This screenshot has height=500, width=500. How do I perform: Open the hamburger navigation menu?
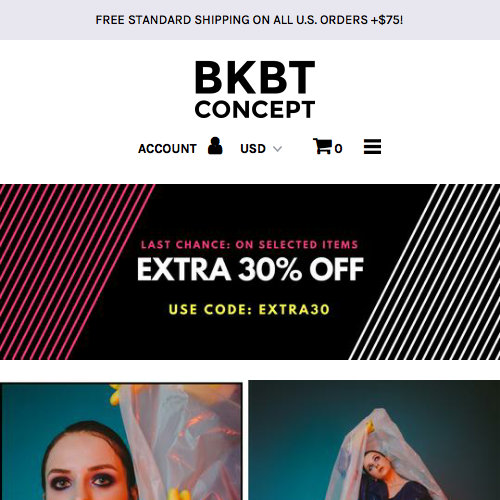[372, 147]
